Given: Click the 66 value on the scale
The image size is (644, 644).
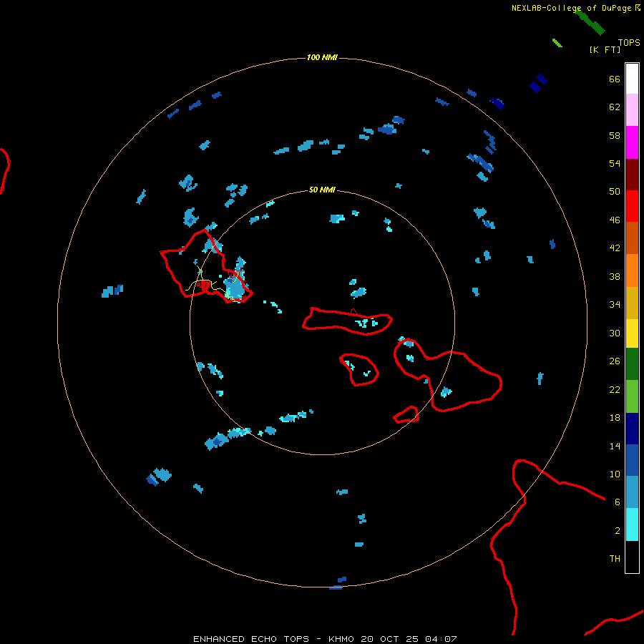Looking at the screenshot, I should 615,79.
